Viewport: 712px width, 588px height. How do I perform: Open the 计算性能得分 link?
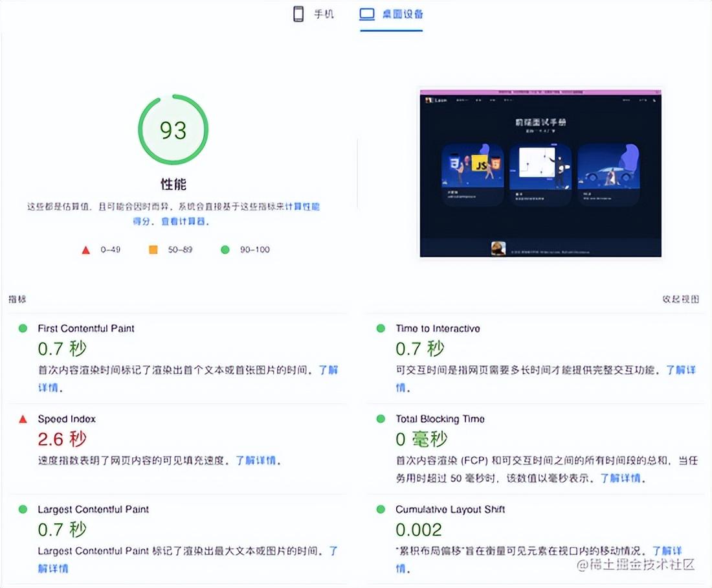point(302,207)
